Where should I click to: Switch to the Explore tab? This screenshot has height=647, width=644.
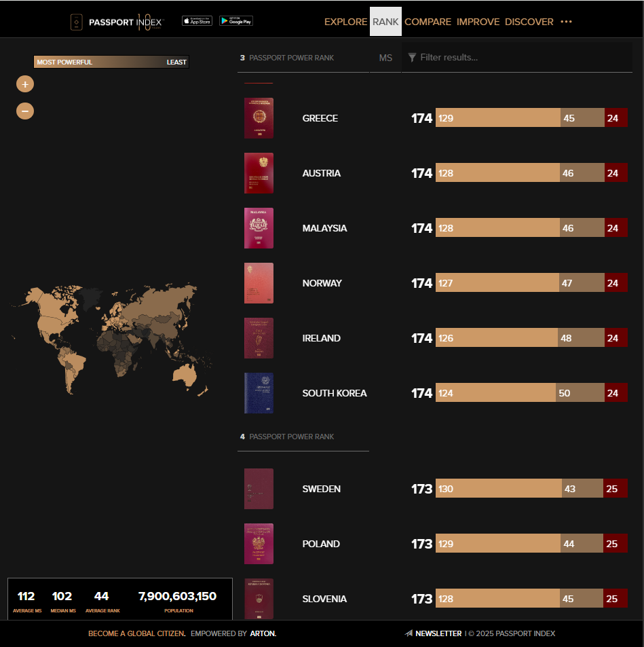click(345, 22)
